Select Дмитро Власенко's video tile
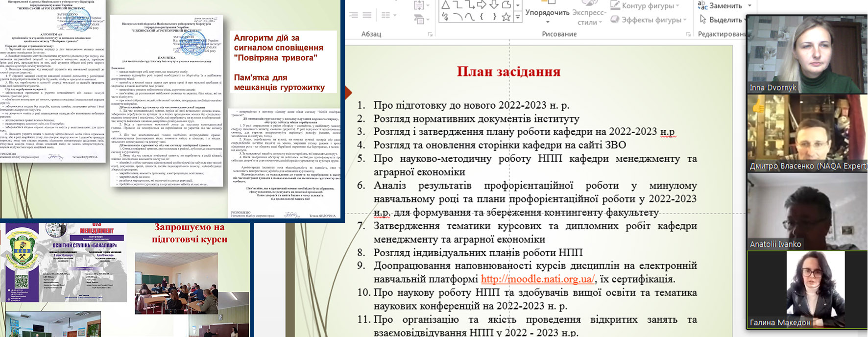Screen dimensions: 868x337 click(x=807, y=133)
